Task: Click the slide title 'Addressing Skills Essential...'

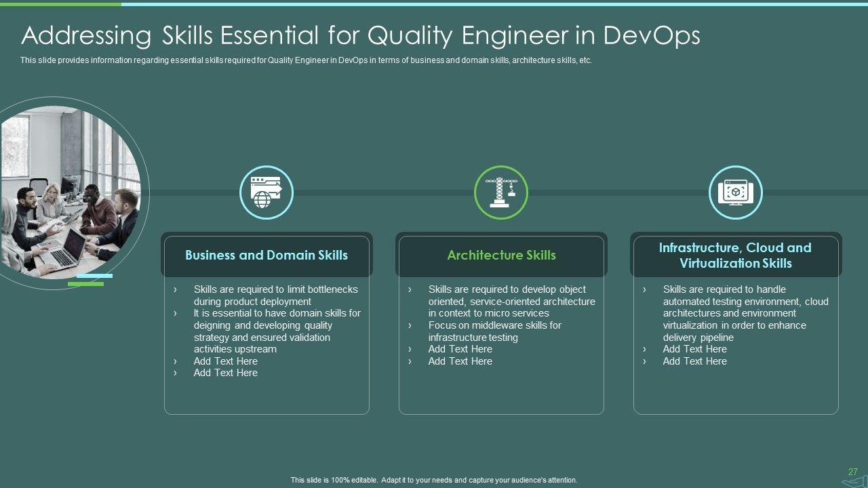Action: 361,35
